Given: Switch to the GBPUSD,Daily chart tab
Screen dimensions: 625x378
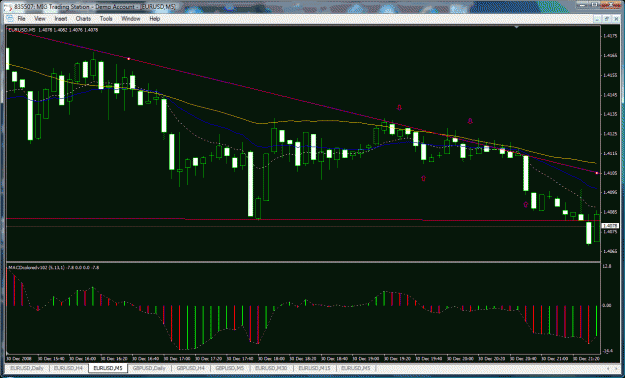Looking at the screenshot, I should click(149, 368).
